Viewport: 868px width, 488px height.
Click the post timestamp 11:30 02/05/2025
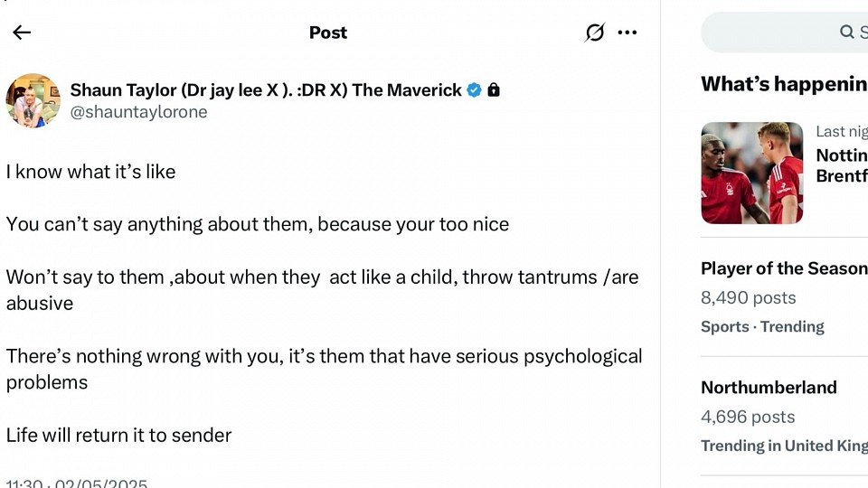77,483
